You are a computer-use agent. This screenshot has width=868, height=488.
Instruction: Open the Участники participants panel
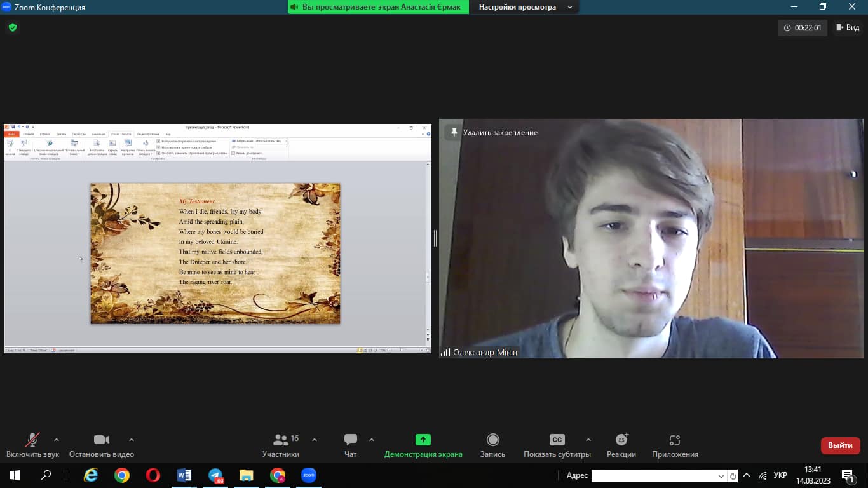pos(281,445)
